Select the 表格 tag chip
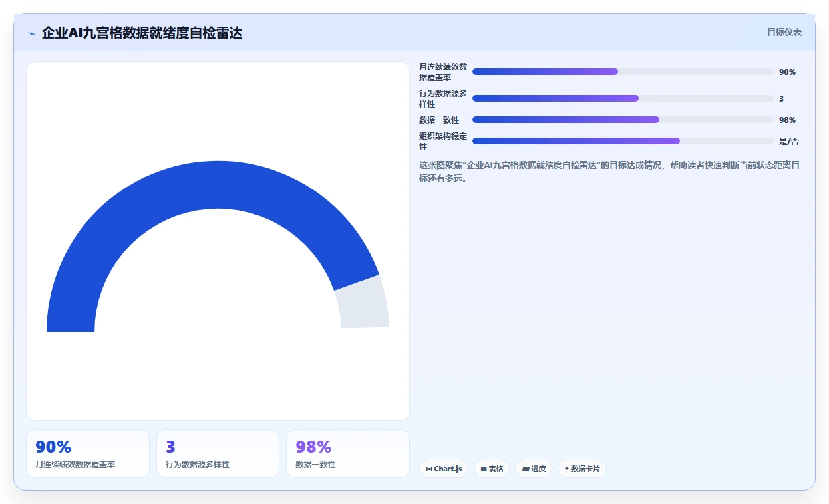Screen dimensions: 829x504 (x=492, y=469)
